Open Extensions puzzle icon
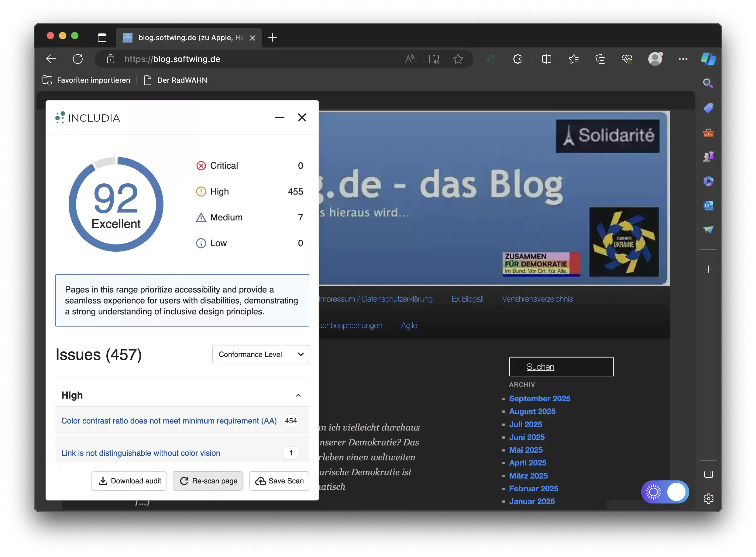The height and width of the screenshot is (557, 756). (517, 59)
